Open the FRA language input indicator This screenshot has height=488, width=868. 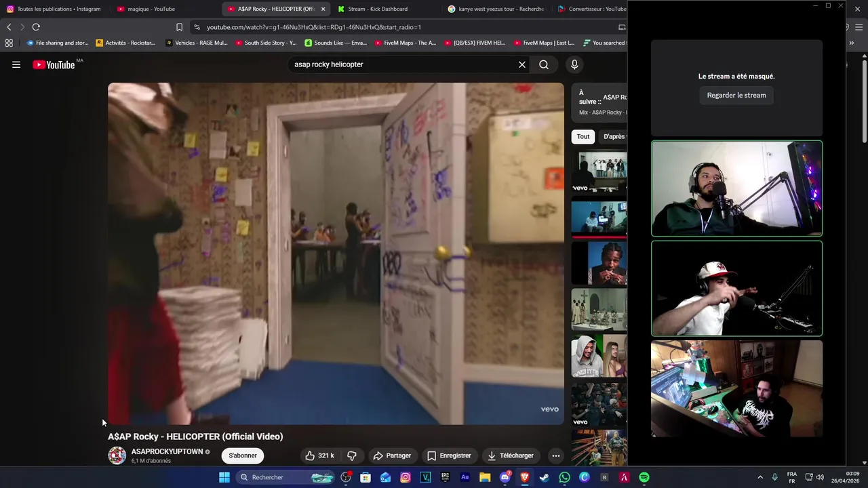point(792,477)
